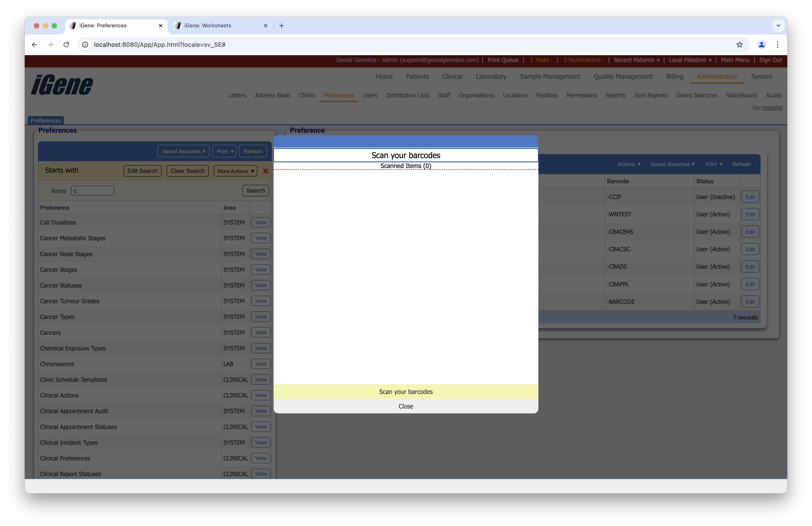Screen dimensions: 812x526
Task: Close the Scan your barcodes dialog
Action: 406,406
